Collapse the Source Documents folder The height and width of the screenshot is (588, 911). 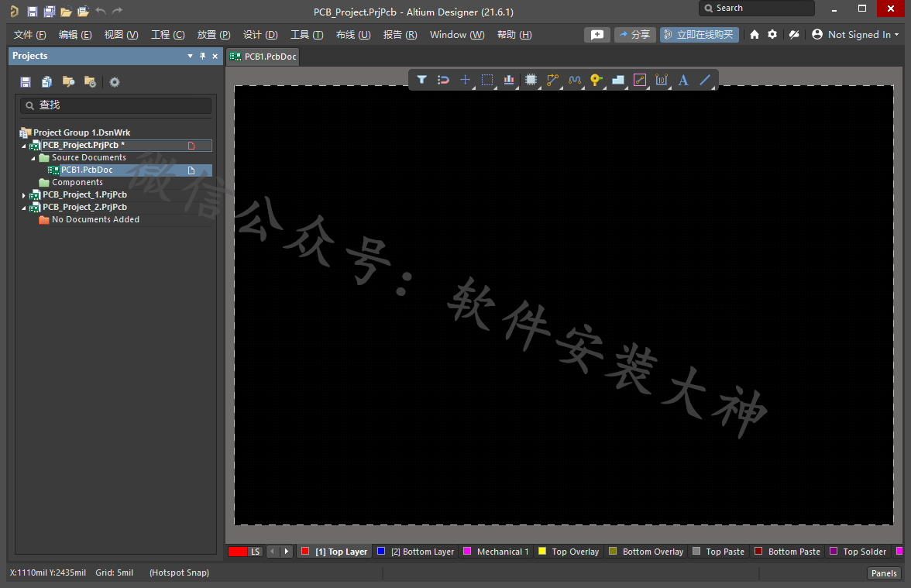[33, 158]
